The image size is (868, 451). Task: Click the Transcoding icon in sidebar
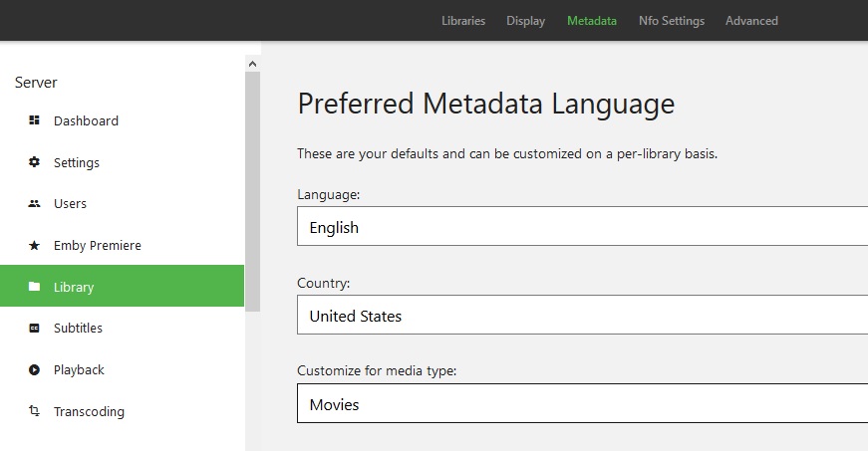pos(34,411)
